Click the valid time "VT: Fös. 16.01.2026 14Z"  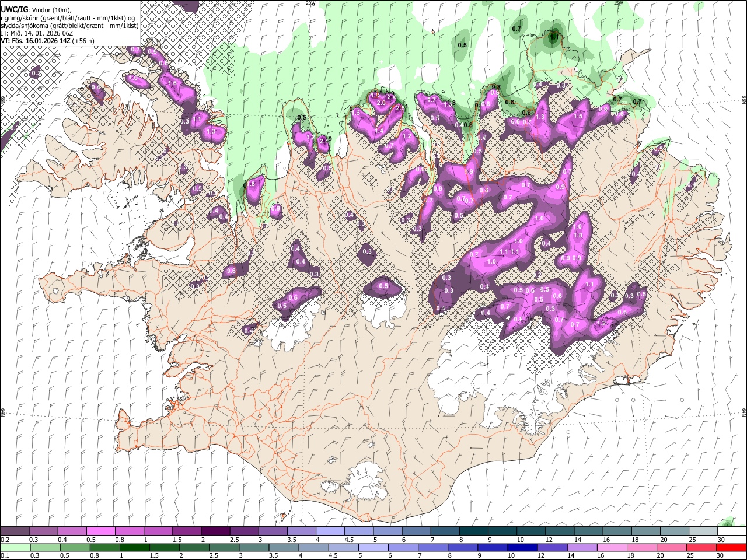coord(35,41)
